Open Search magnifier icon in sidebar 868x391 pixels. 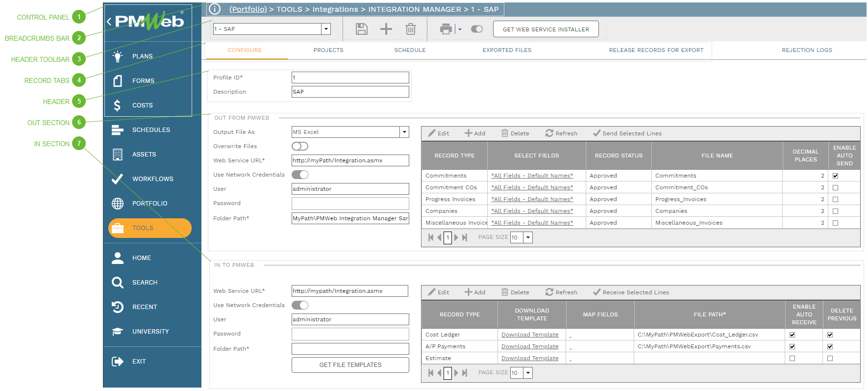point(118,283)
